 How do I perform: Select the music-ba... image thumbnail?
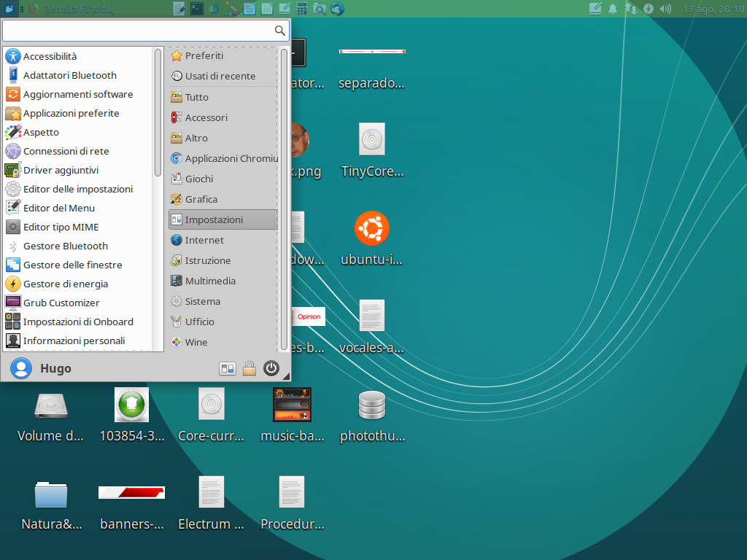click(292, 415)
